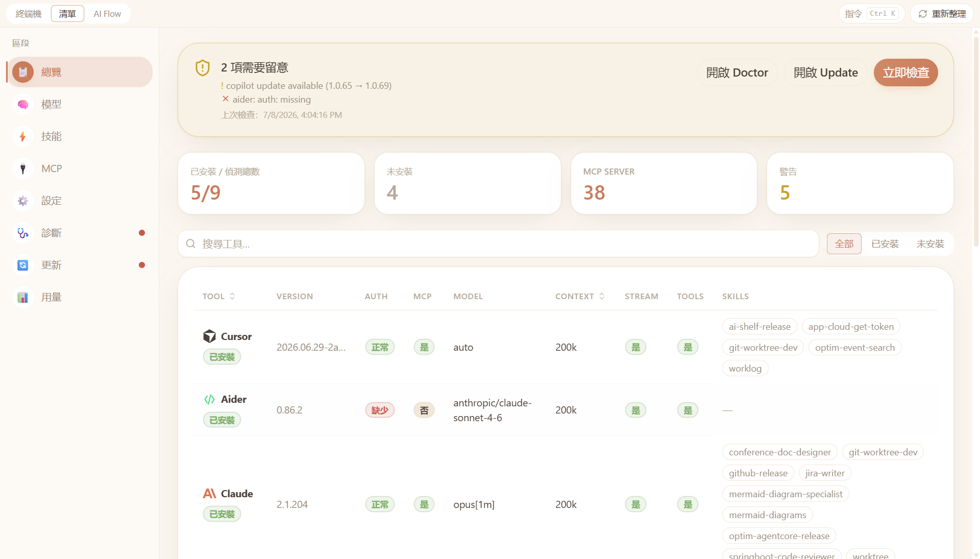
Task: Click Claude's 已安裝 status badge
Action: (222, 514)
